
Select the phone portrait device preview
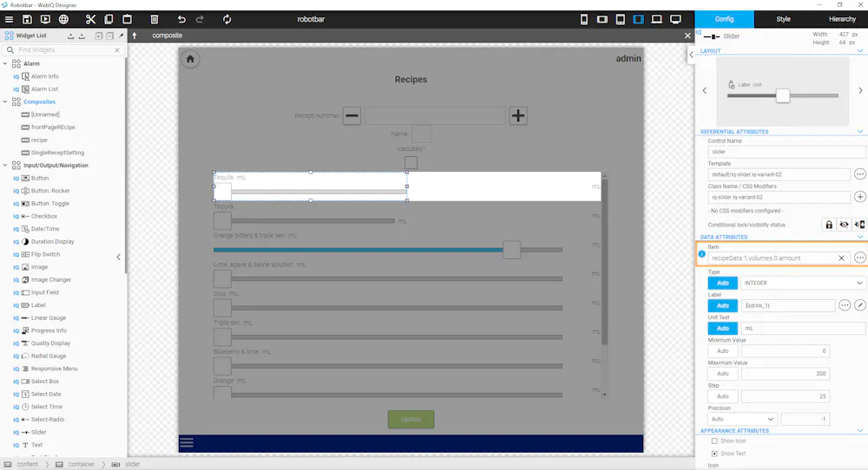click(584, 19)
